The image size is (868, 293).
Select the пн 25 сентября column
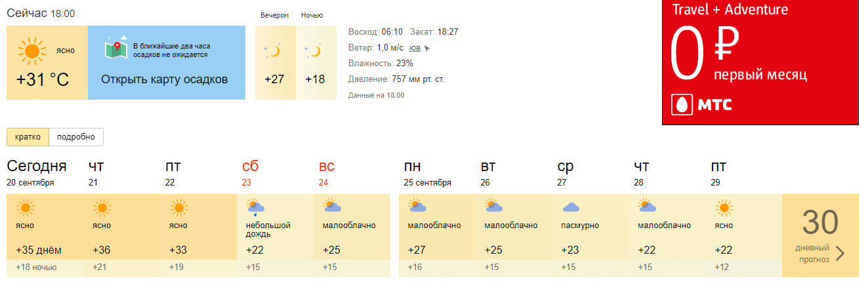point(427,173)
